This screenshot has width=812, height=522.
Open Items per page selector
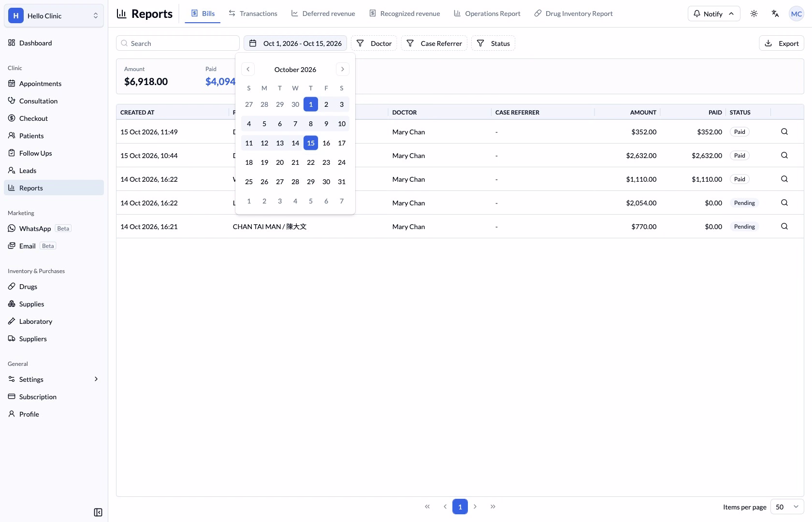tap(787, 507)
